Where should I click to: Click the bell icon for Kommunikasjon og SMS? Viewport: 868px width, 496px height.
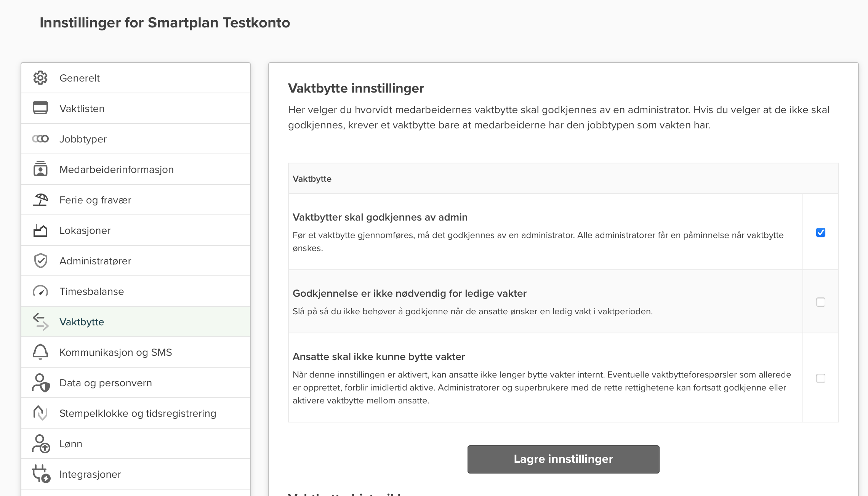pos(40,352)
